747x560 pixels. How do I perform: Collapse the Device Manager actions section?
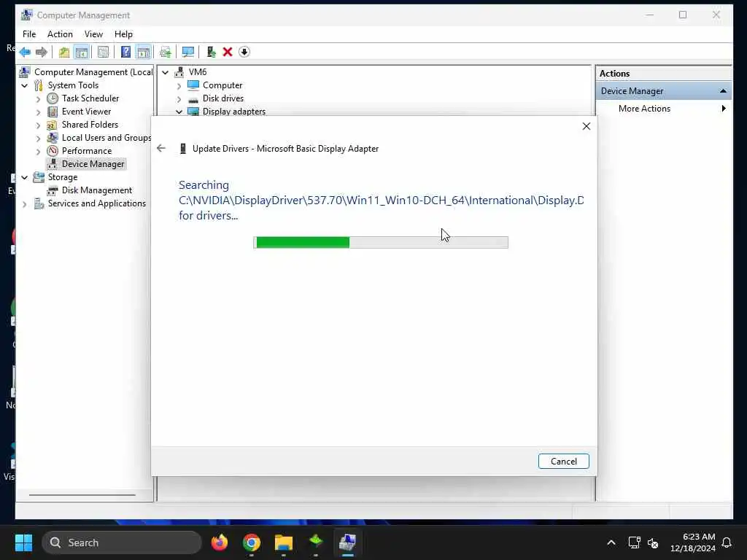pyautogui.click(x=723, y=91)
